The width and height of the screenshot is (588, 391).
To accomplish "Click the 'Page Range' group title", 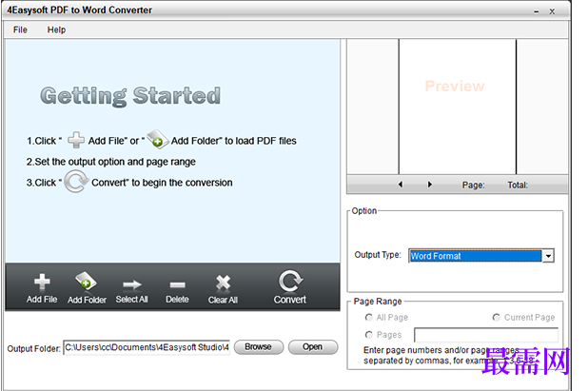I will coord(378,302).
